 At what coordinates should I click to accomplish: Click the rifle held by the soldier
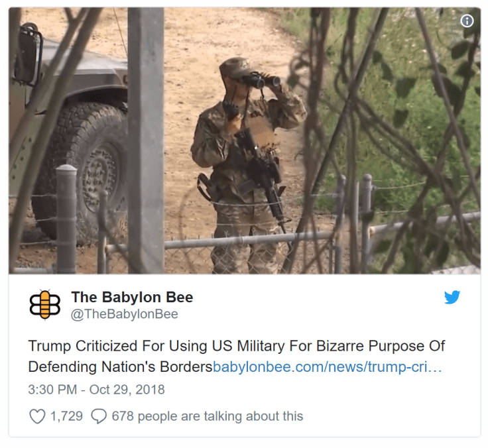coord(261,174)
